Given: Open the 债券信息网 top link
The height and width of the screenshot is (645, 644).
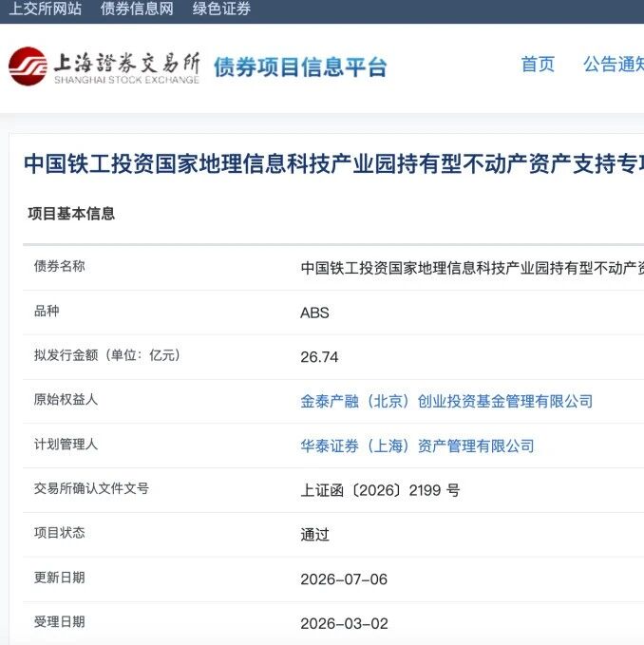Looking at the screenshot, I should pos(137,9).
